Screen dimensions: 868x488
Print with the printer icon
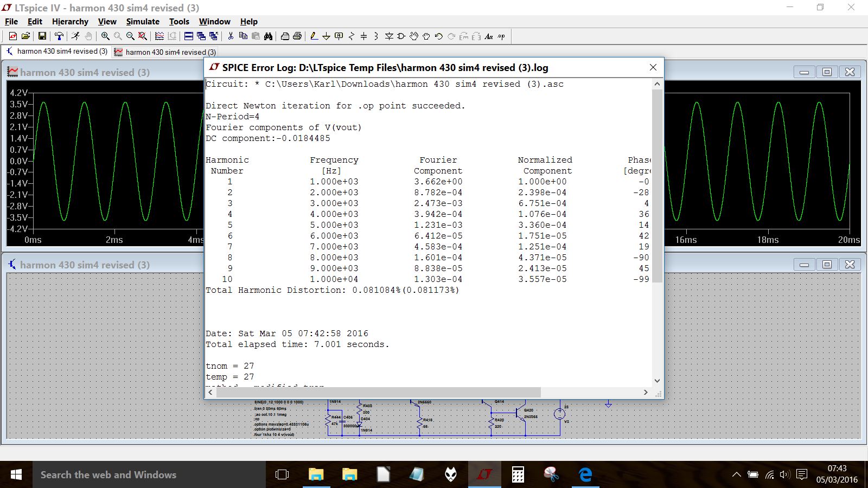[297, 36]
